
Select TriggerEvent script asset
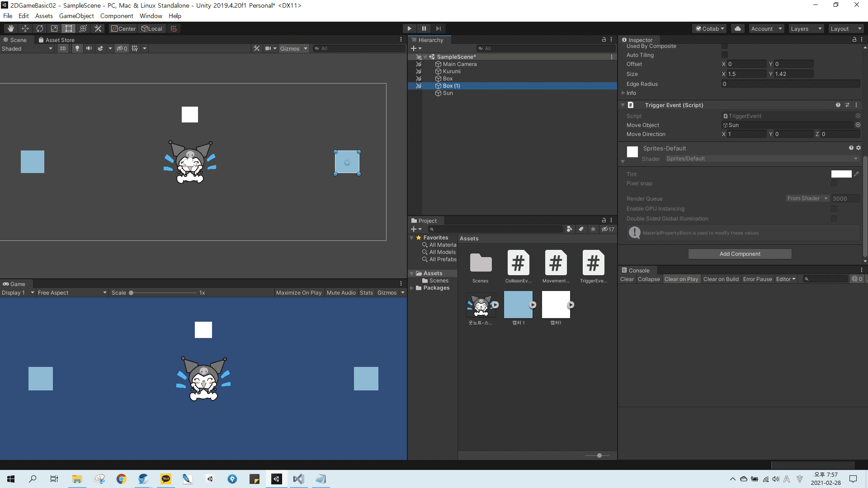click(593, 267)
